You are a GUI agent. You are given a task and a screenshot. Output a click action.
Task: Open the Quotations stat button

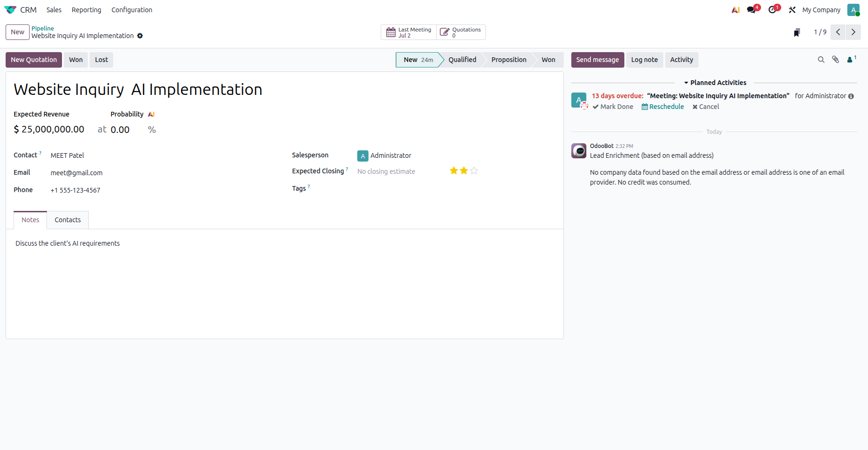tap(461, 32)
